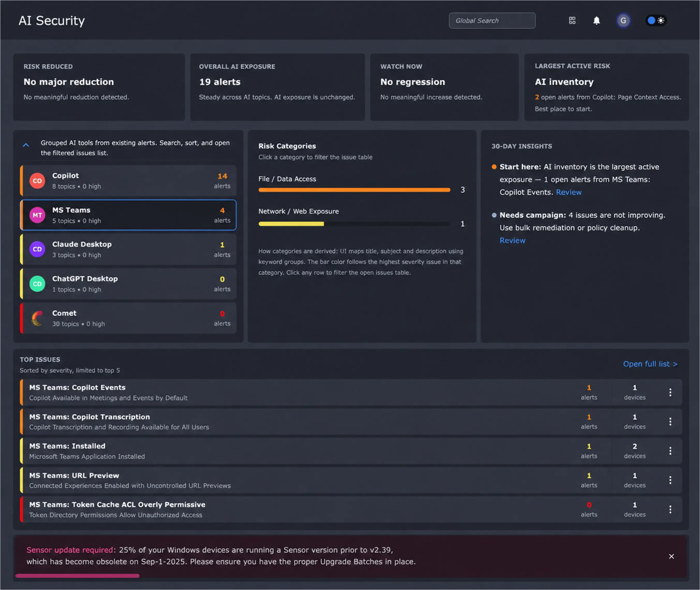This screenshot has height=590, width=700.
Task: Click the 30-Day Insights heading
Action: click(x=521, y=146)
